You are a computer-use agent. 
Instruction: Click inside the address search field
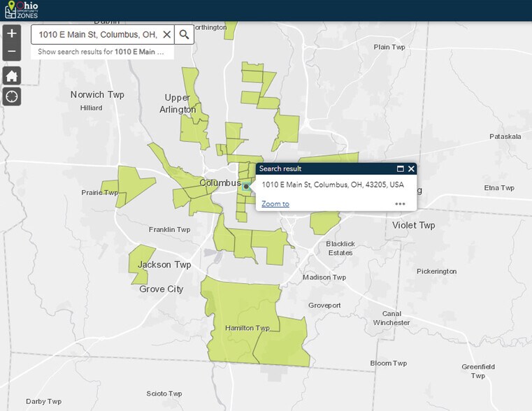point(98,34)
